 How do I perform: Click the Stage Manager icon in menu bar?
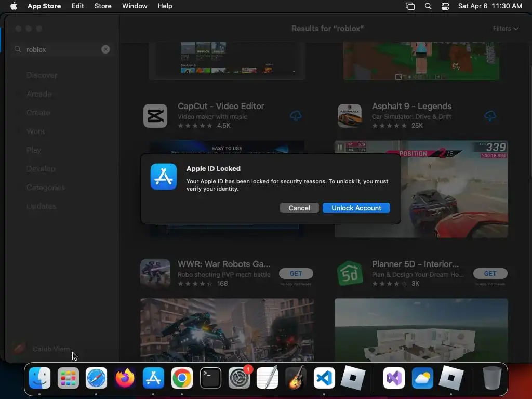410,6
